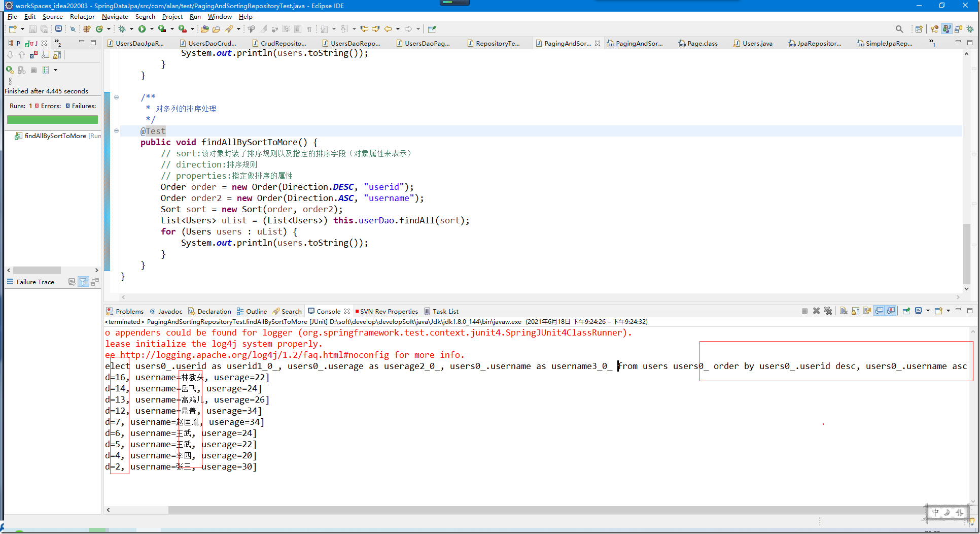Click the Save toolbar icon

coord(32,29)
